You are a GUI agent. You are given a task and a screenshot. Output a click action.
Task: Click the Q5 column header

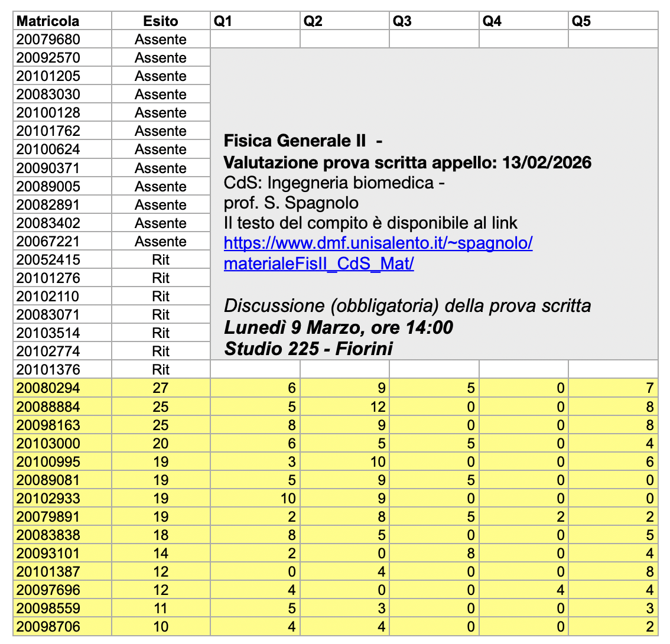613,21
